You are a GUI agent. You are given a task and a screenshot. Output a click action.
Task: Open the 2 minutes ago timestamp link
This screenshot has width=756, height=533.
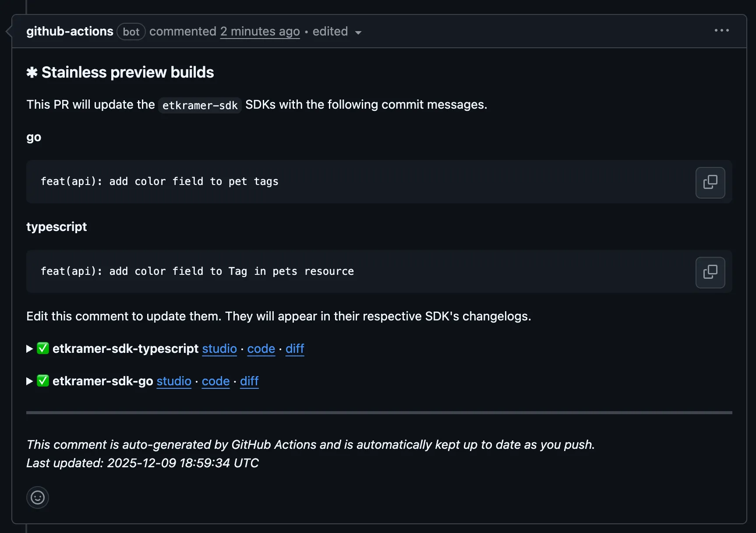tap(260, 31)
